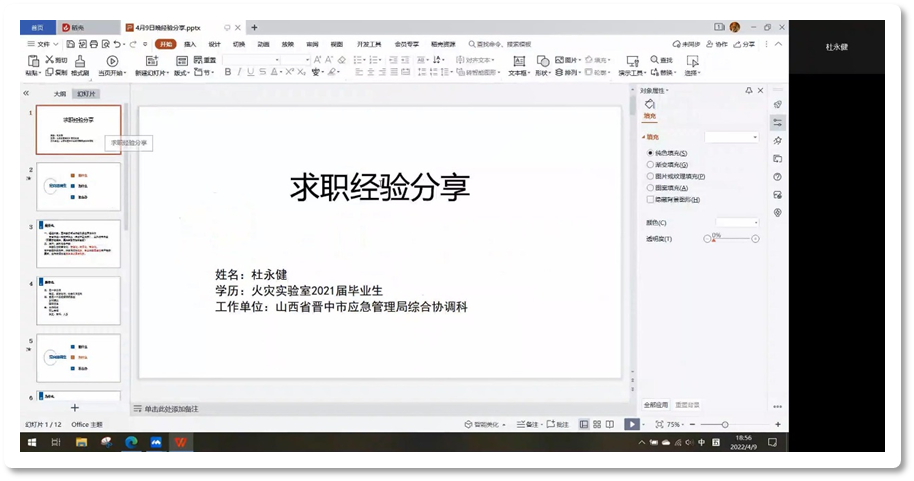This screenshot has width=914, height=481.
Task: Pin the Object Properties panel
Action: 748,91
